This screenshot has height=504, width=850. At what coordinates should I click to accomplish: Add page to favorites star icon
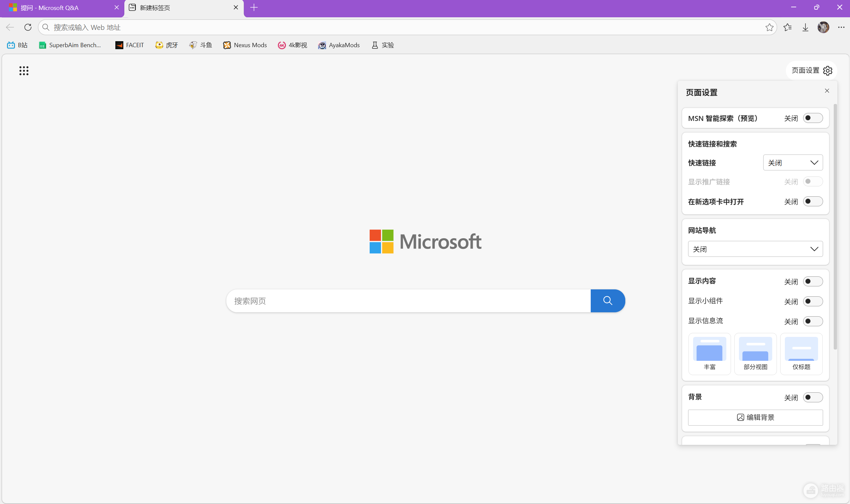pos(770,27)
